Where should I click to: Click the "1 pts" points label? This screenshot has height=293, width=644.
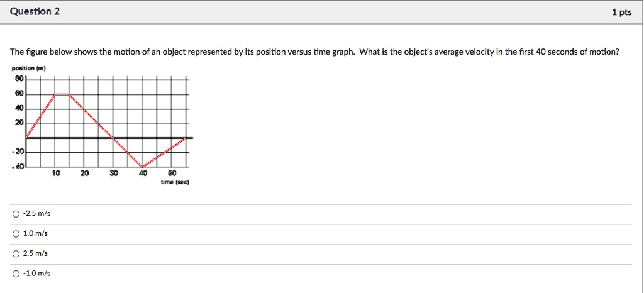(x=621, y=13)
